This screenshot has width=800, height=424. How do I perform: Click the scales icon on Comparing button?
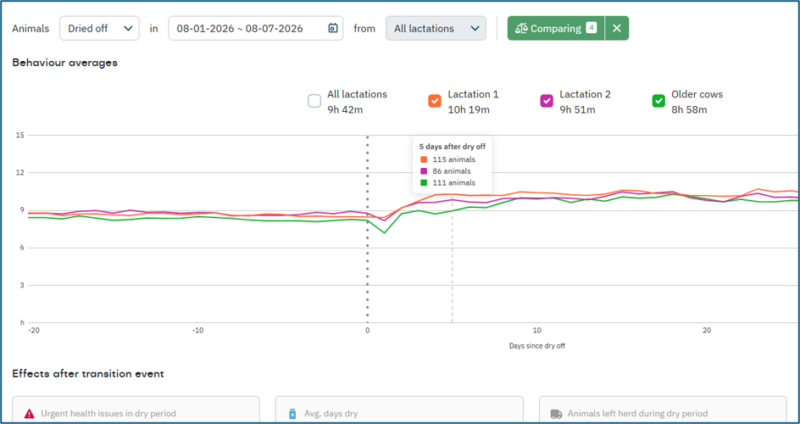pos(521,29)
